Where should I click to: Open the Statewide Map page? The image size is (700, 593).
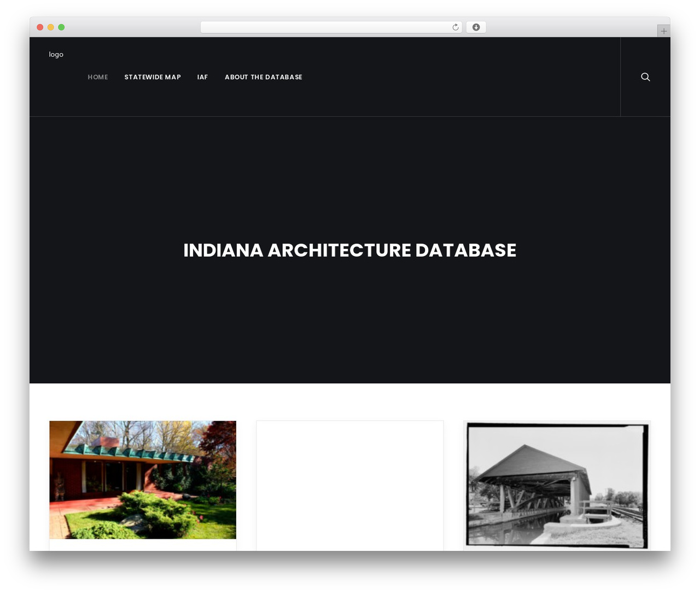[x=153, y=77]
